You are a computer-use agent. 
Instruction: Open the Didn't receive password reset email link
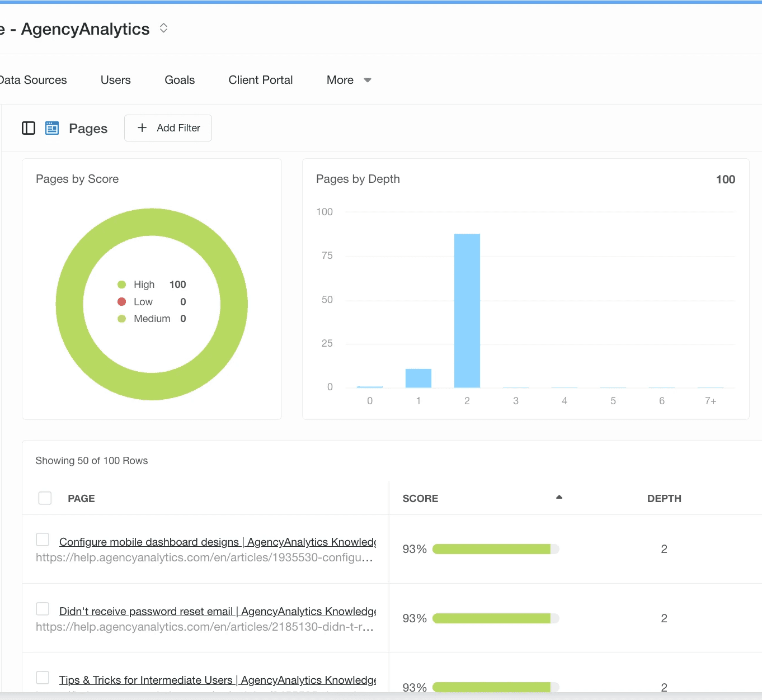218,611
